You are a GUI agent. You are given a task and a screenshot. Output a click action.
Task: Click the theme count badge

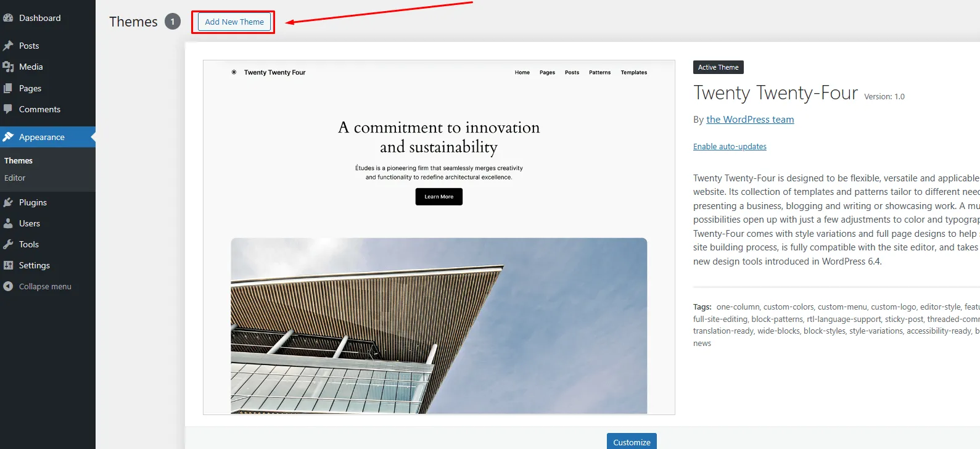tap(173, 22)
